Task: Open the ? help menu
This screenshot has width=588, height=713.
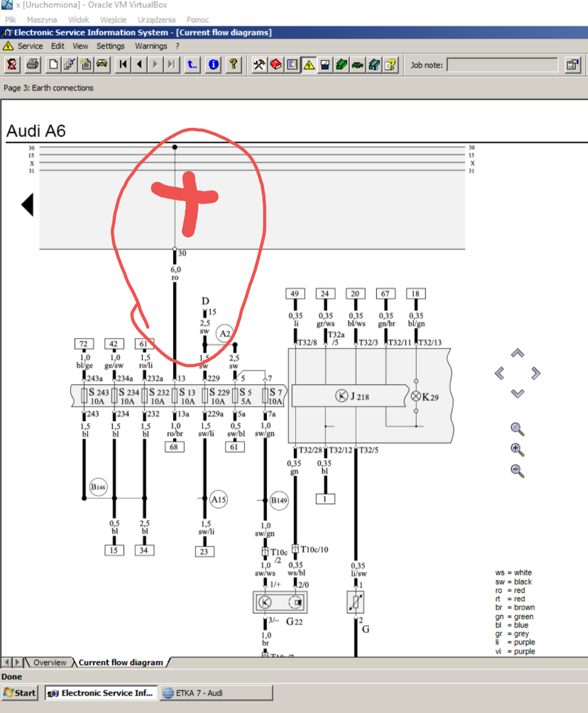Action: click(177, 46)
